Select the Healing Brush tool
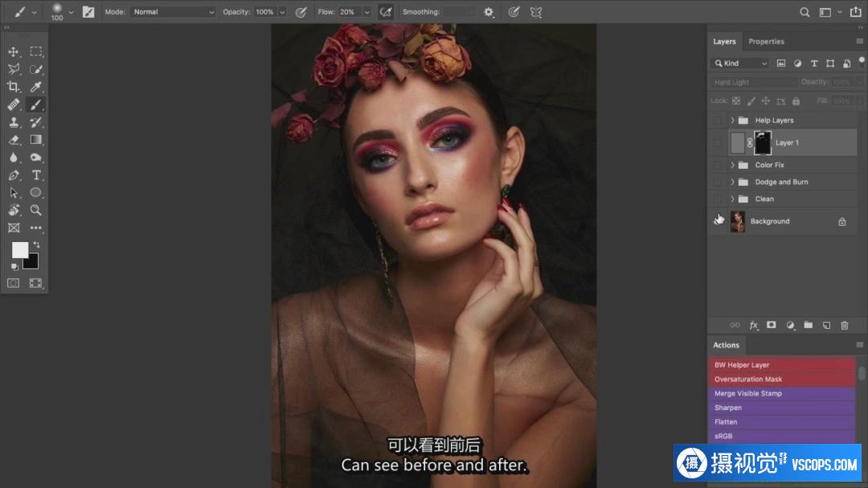This screenshot has height=488, width=868. click(x=14, y=105)
